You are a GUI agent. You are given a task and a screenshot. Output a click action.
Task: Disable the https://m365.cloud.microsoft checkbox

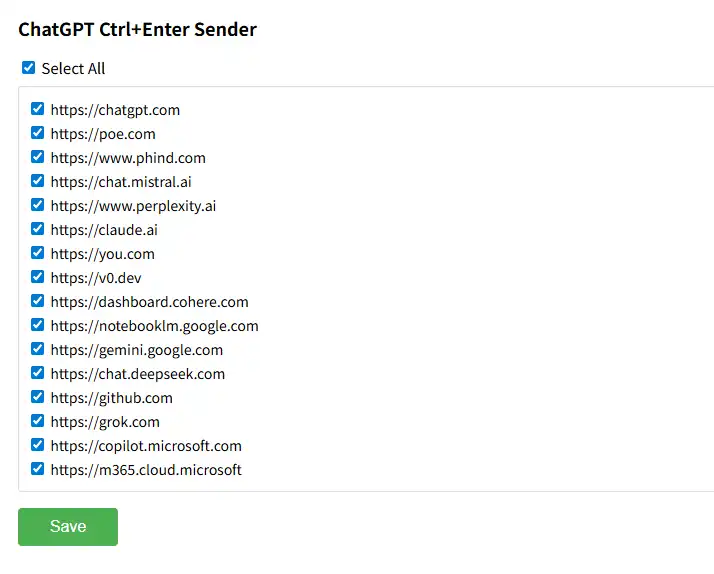tap(38, 469)
